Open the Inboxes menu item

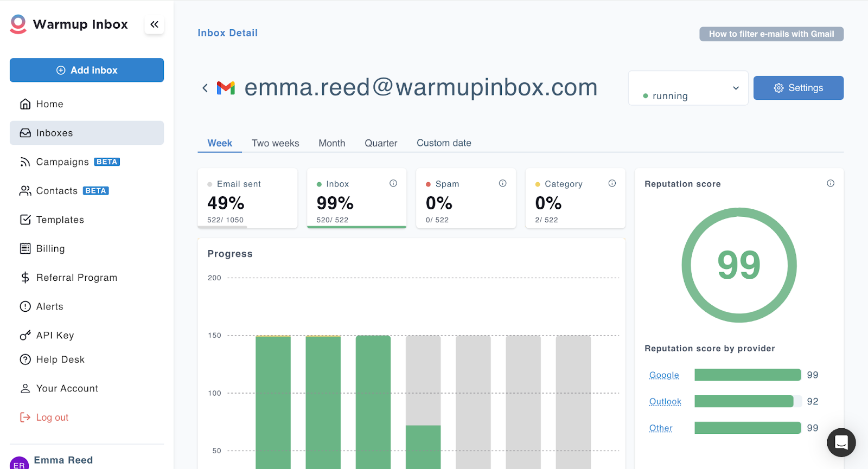click(x=87, y=133)
